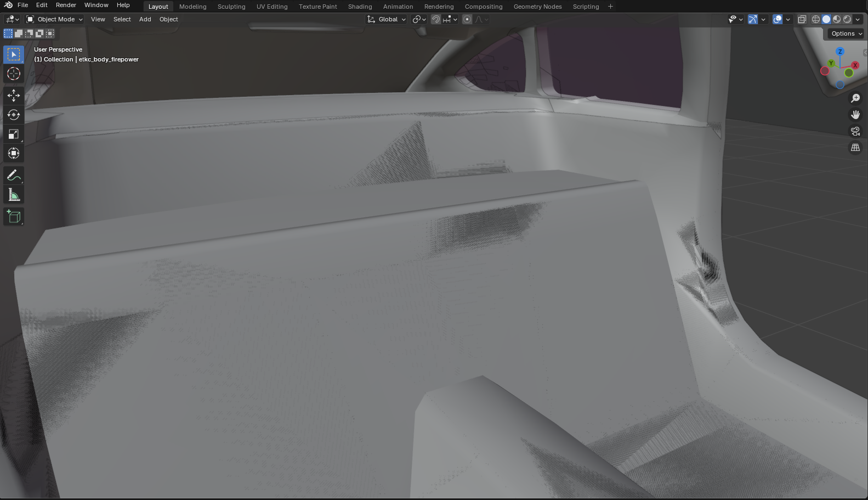Expand the gizmo settings arrow
This screenshot has height=500, width=868.
click(x=763, y=19)
